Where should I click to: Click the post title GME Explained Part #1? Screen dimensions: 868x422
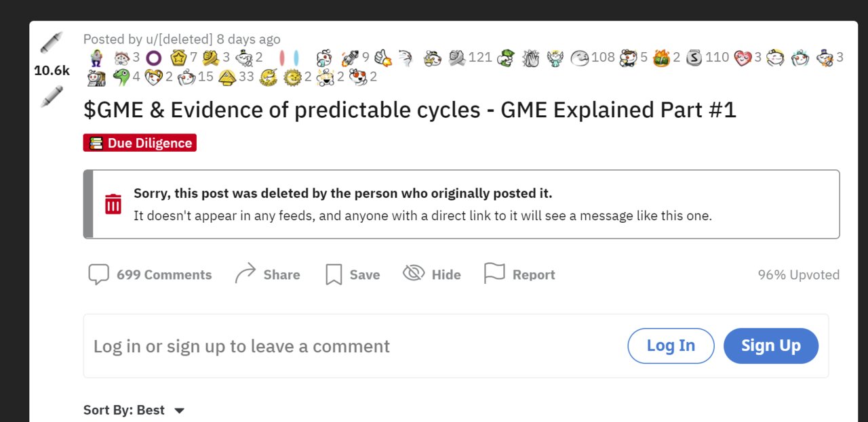click(410, 110)
